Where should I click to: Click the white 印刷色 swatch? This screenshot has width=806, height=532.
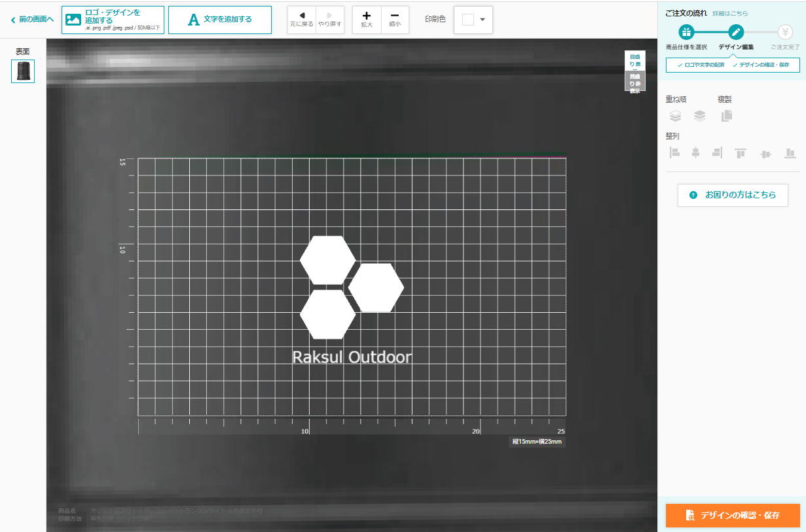(x=467, y=20)
